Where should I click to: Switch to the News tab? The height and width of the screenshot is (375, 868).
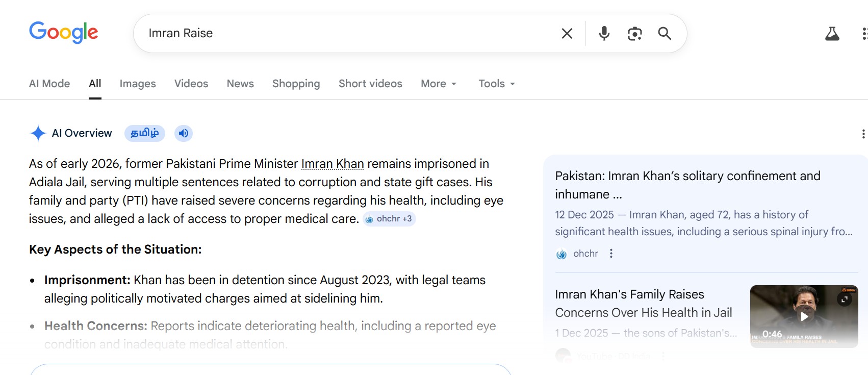click(240, 84)
